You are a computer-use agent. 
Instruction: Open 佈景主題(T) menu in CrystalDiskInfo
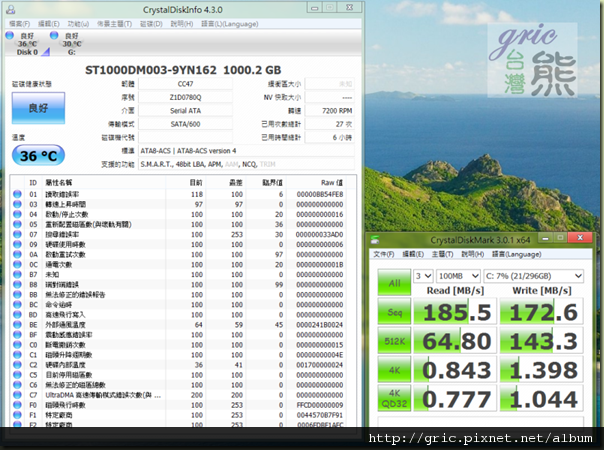point(114,24)
